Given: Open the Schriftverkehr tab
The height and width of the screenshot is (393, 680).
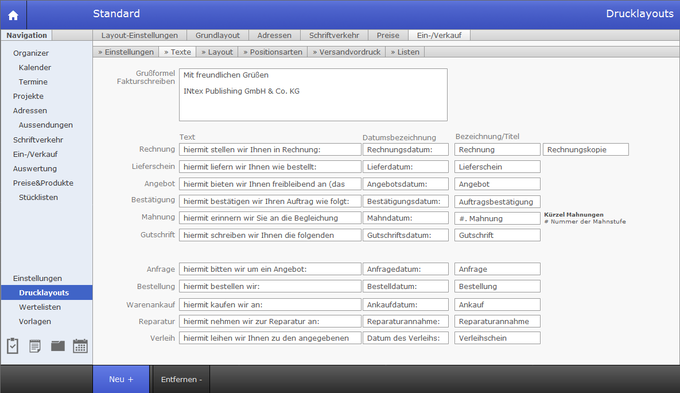Looking at the screenshot, I should (334, 36).
